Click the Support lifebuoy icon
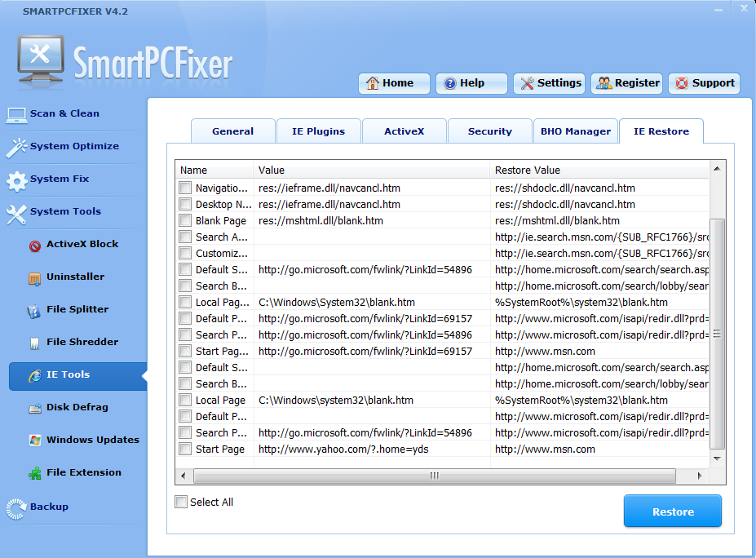The height and width of the screenshot is (558, 756). [x=681, y=83]
